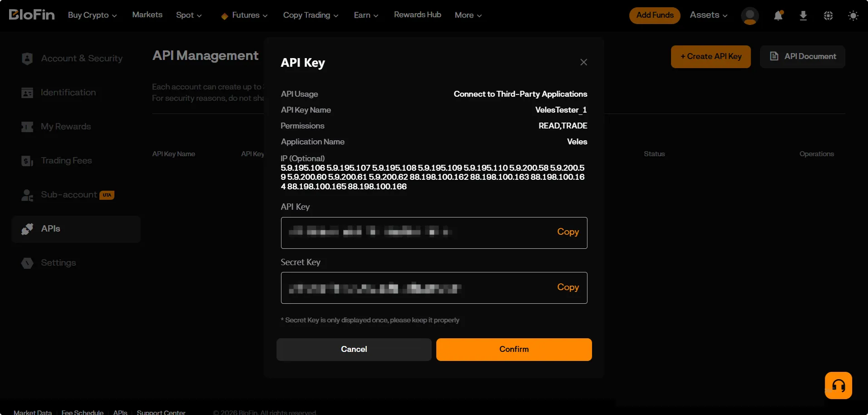Open Market Data footer link
The width and height of the screenshot is (868, 415).
tap(33, 412)
